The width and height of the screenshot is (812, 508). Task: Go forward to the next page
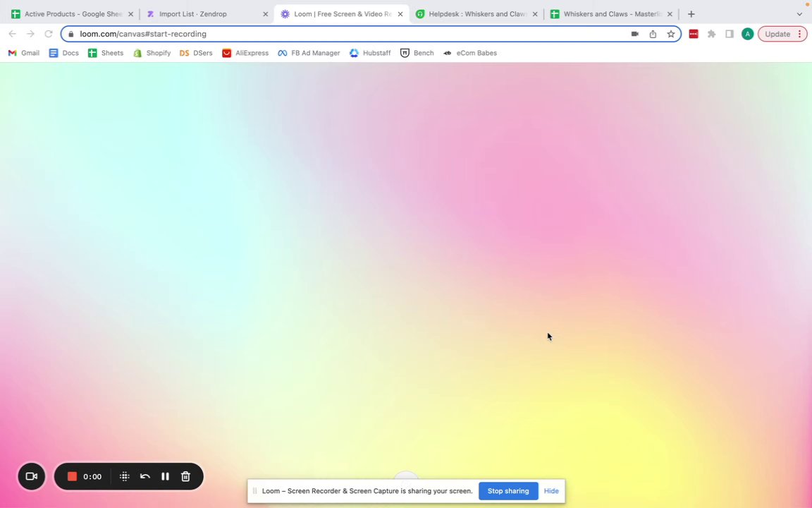tap(30, 34)
